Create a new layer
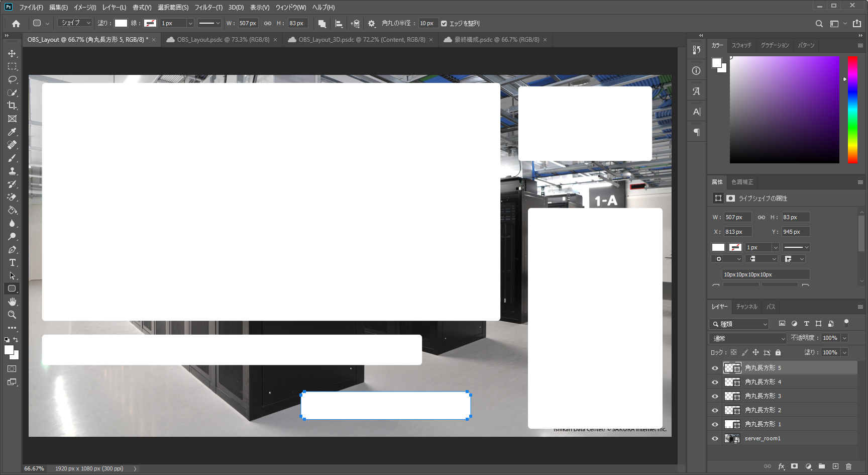868x475 pixels. (x=835, y=466)
